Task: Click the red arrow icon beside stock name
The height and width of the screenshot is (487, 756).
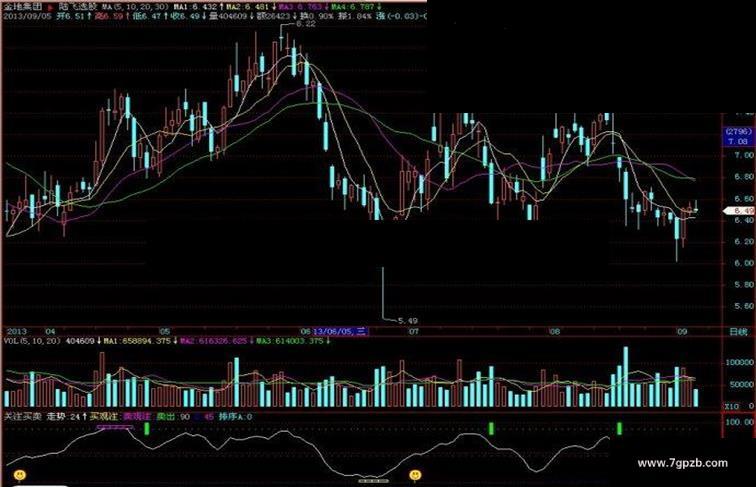Action: pyautogui.click(x=50, y=8)
